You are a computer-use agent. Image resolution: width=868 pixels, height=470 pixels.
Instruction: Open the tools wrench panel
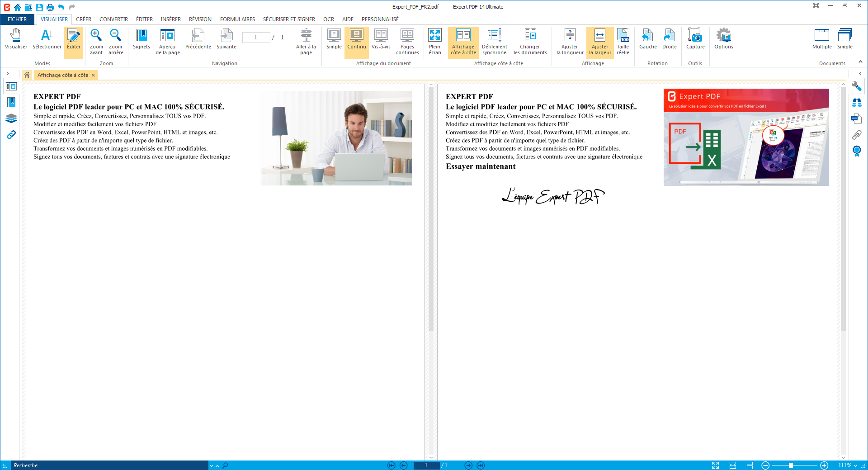(856, 86)
